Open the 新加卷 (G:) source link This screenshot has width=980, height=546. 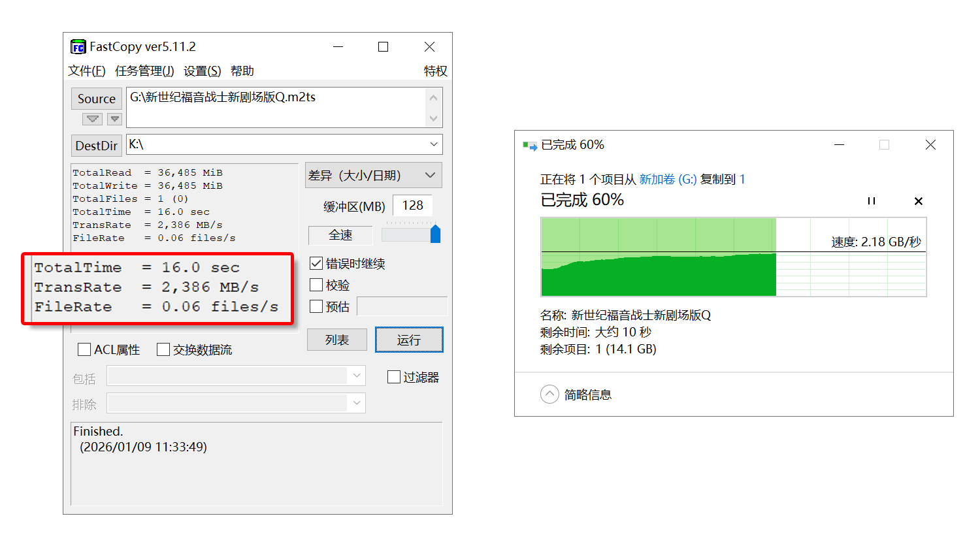point(668,179)
